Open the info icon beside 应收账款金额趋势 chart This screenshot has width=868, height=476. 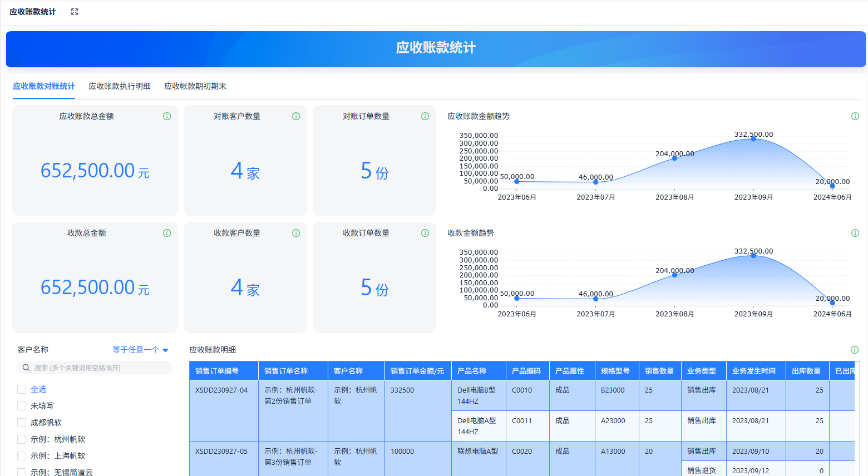(855, 116)
